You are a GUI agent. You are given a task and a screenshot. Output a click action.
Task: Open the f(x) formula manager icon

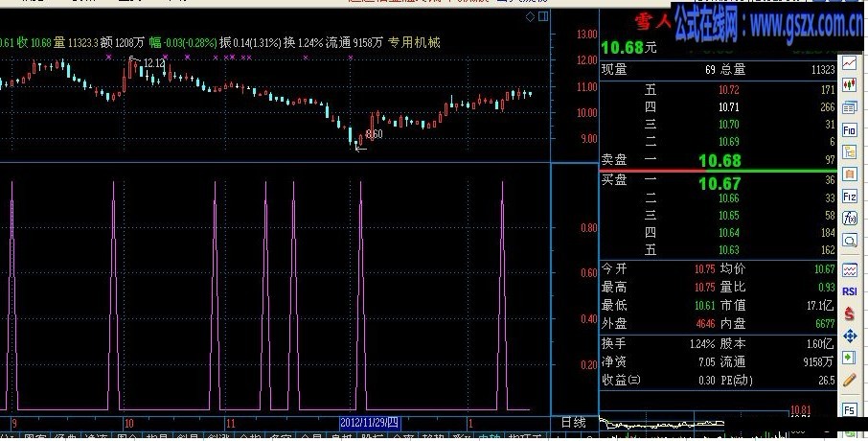pos(849,219)
